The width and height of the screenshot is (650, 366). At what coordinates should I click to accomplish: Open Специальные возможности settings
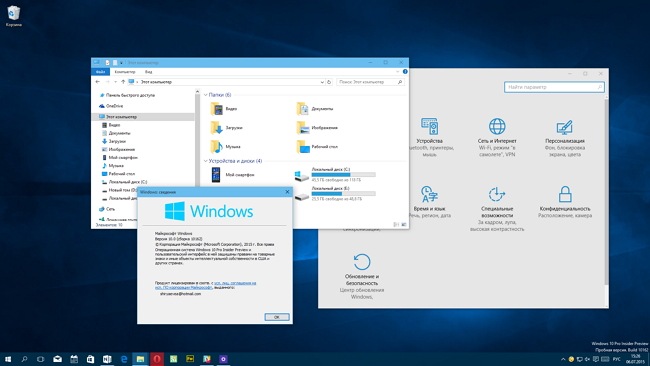coord(497,208)
